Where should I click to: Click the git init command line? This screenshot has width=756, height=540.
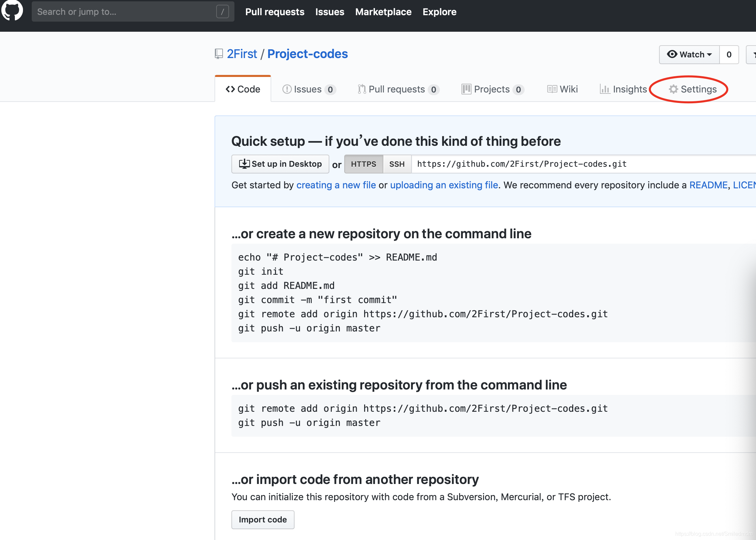(261, 271)
